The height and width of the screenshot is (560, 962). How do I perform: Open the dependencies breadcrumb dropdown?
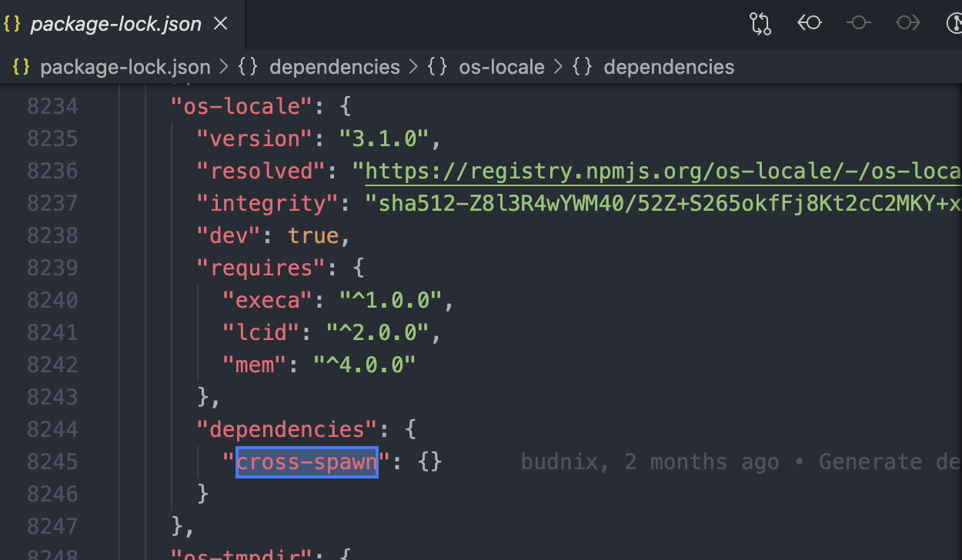coord(668,67)
